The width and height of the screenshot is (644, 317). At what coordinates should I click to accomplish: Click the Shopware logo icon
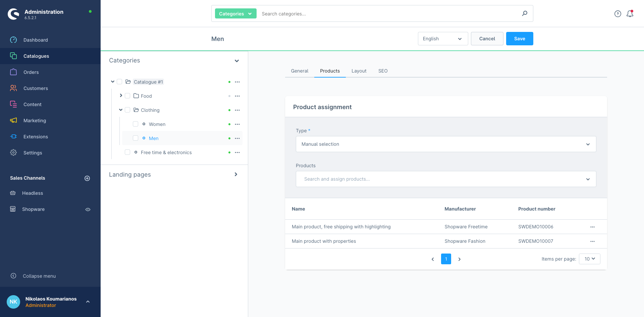coord(13,14)
